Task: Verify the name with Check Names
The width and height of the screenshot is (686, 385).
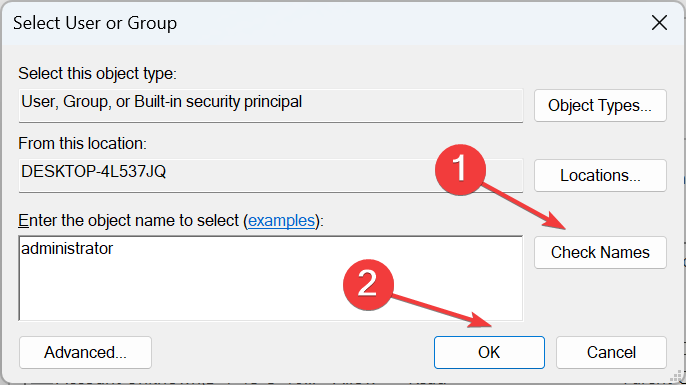Action: click(600, 252)
